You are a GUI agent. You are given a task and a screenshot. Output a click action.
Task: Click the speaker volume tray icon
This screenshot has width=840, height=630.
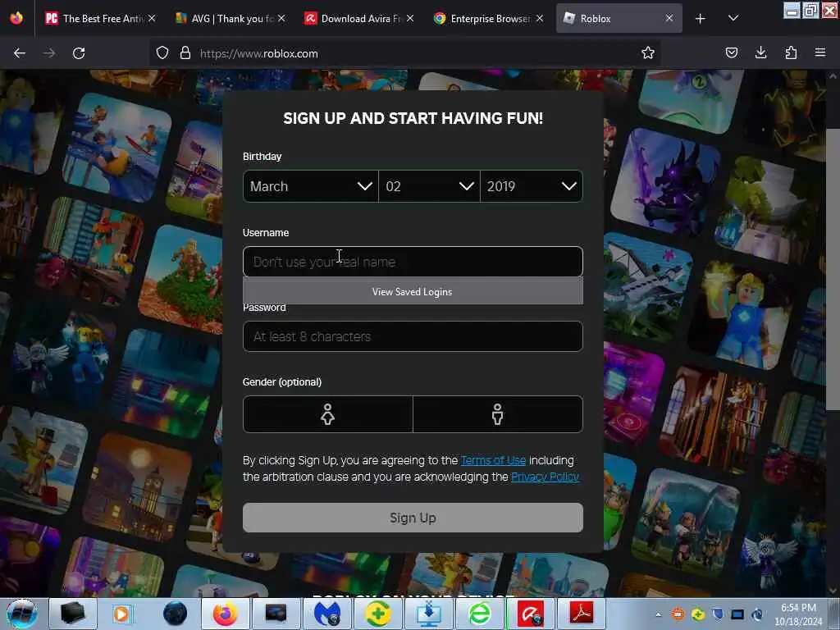(x=757, y=614)
